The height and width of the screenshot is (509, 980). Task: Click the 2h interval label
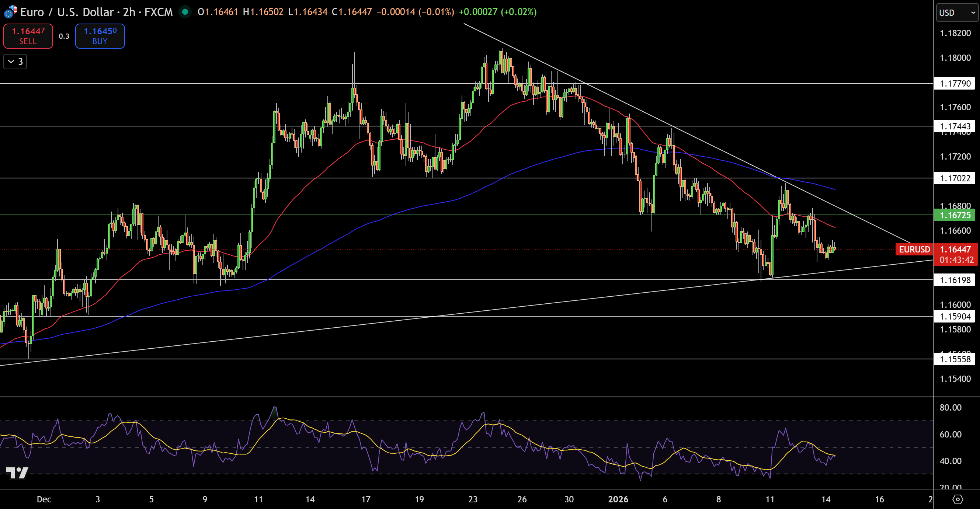[129, 12]
